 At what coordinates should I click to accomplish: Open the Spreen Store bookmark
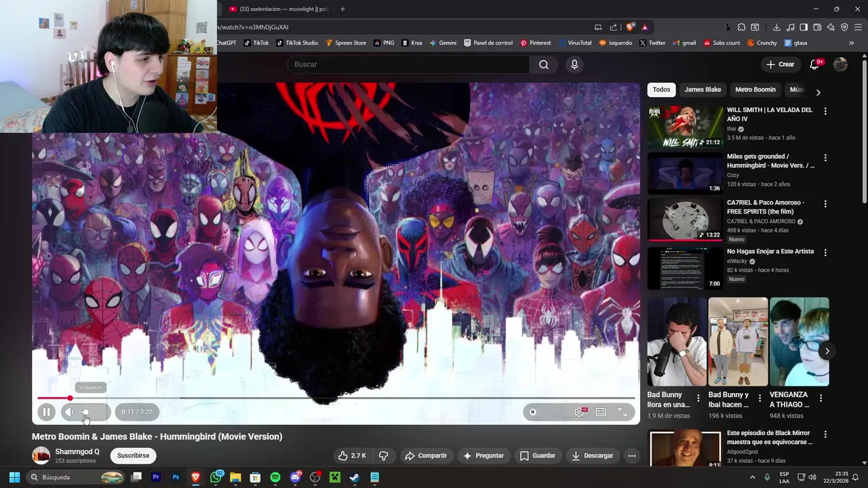[x=346, y=43]
